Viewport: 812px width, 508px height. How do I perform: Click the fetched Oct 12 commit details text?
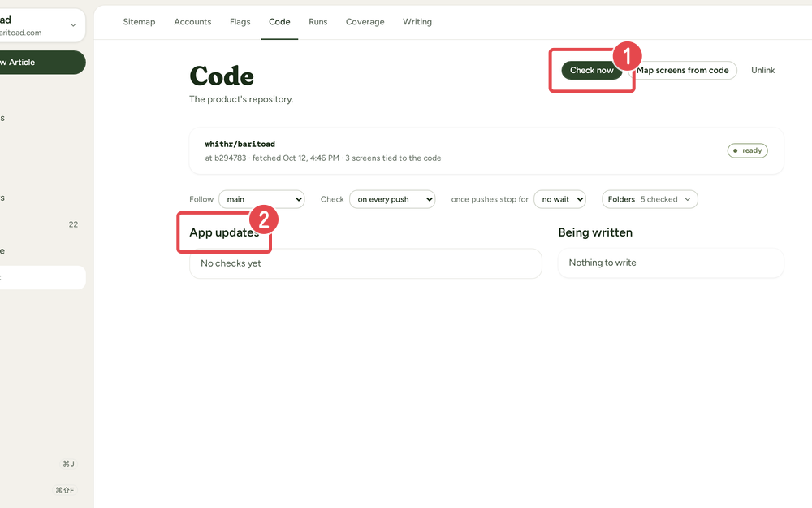tap(323, 158)
